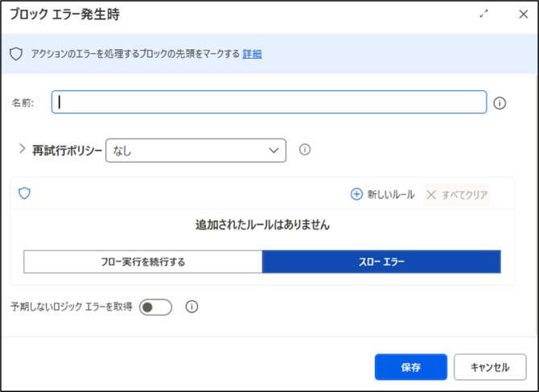Select the スロー エラー option

(x=381, y=262)
